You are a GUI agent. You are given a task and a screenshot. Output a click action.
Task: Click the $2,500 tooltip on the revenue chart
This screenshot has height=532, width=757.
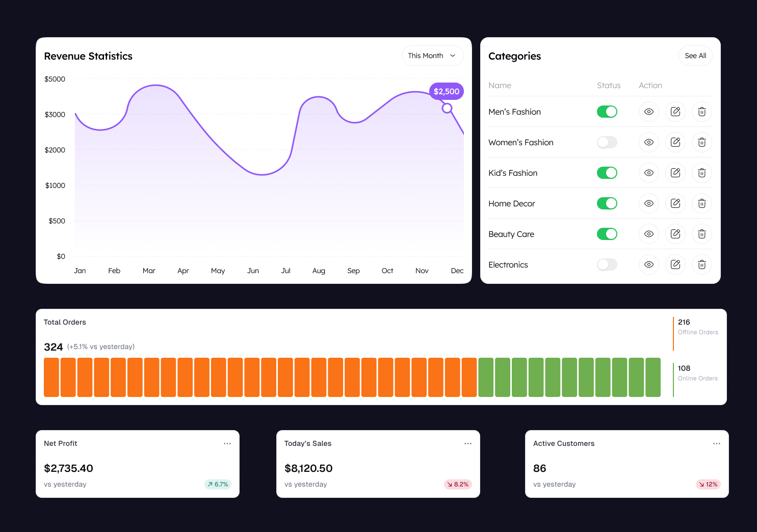click(446, 91)
